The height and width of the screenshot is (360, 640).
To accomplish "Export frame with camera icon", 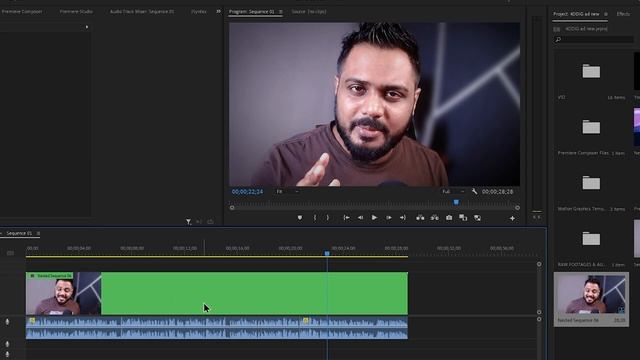I will [x=449, y=218].
